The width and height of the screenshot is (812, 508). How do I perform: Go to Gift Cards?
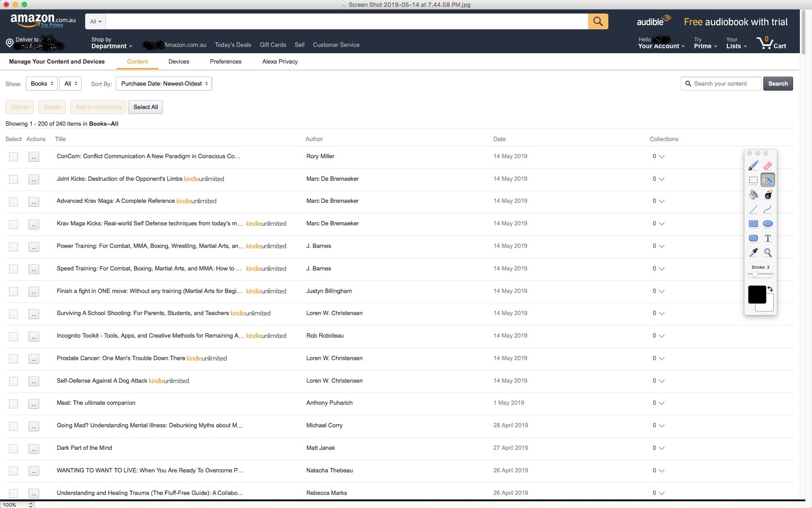[x=273, y=45]
